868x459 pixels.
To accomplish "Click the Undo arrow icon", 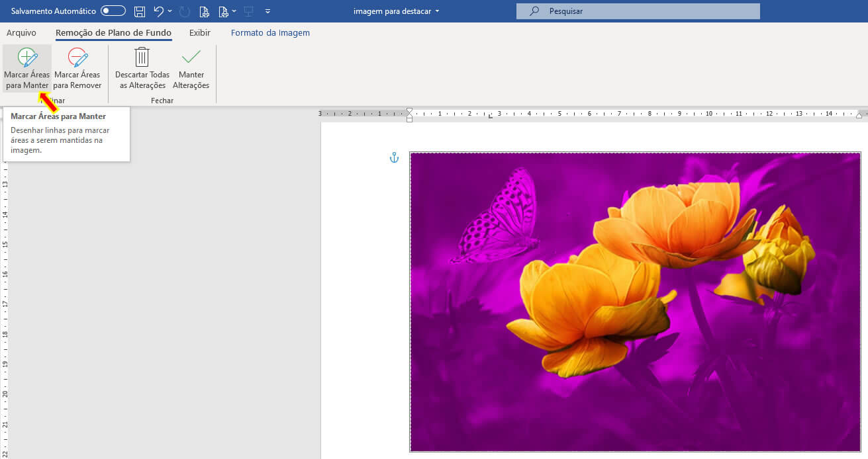I will click(158, 11).
